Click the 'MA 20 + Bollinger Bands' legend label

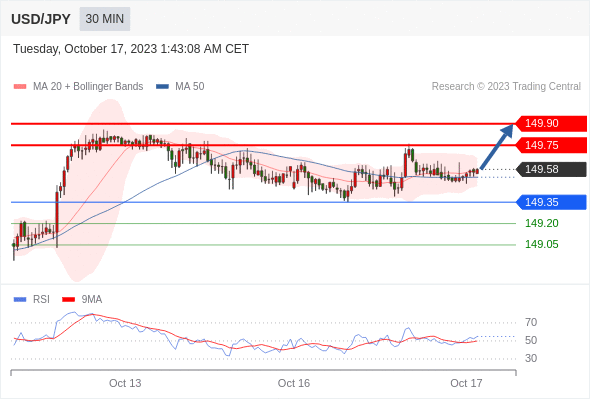(88, 87)
